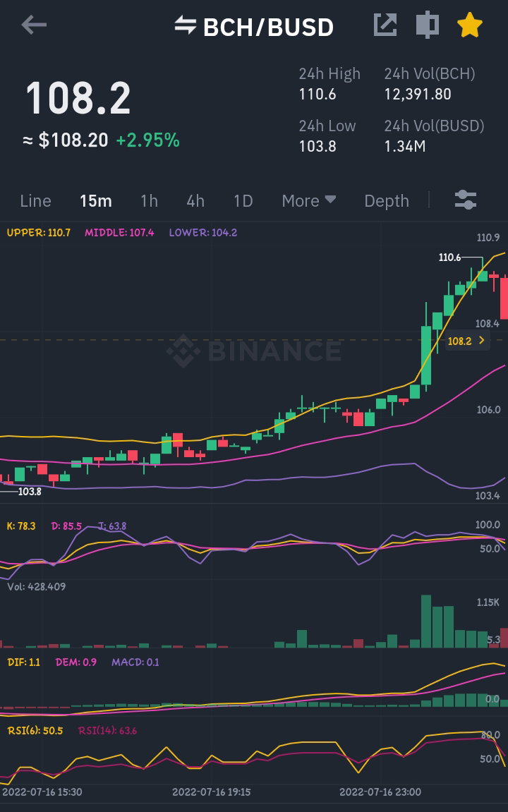This screenshot has height=812, width=508.
Task: Tap the BCH/BUSD pair title
Action: click(x=268, y=27)
